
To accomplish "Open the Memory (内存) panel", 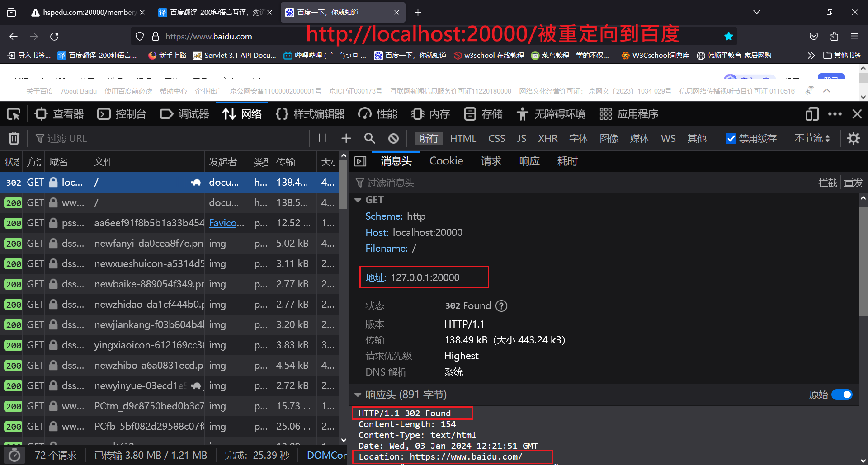I will 430,114.
